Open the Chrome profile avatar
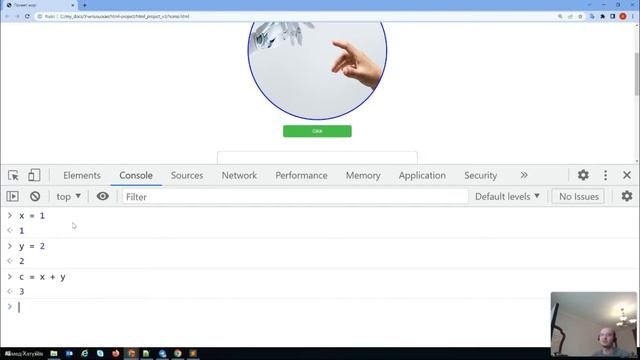 click(x=623, y=16)
